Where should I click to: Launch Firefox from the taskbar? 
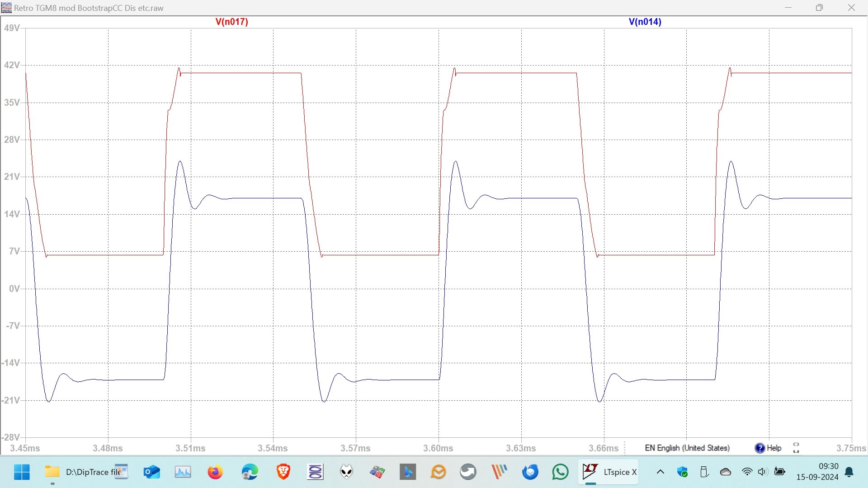point(215,472)
